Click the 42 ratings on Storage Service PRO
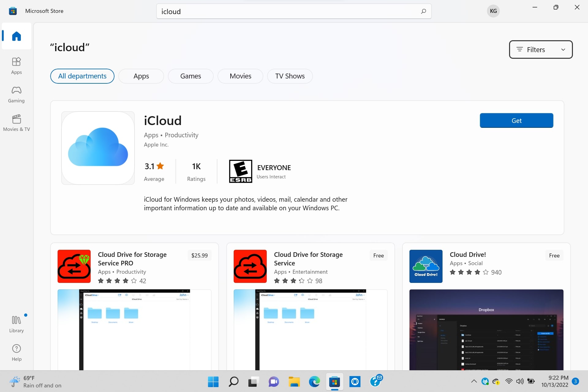Image resolution: width=588 pixels, height=392 pixels. click(143, 281)
